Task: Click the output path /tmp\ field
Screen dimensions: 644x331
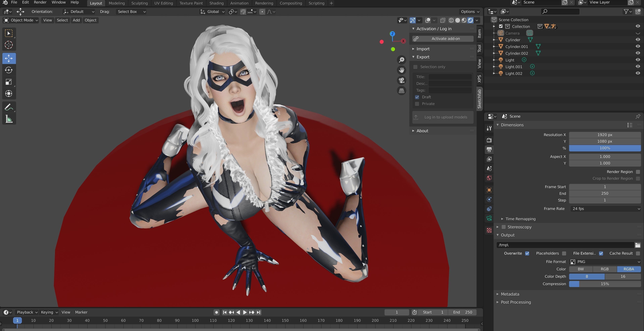Action: [565, 245]
